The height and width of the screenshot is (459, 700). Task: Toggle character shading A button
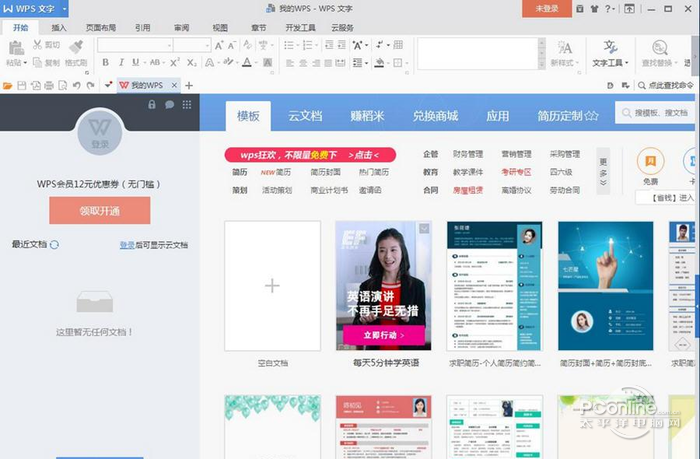pyautogui.click(x=267, y=63)
